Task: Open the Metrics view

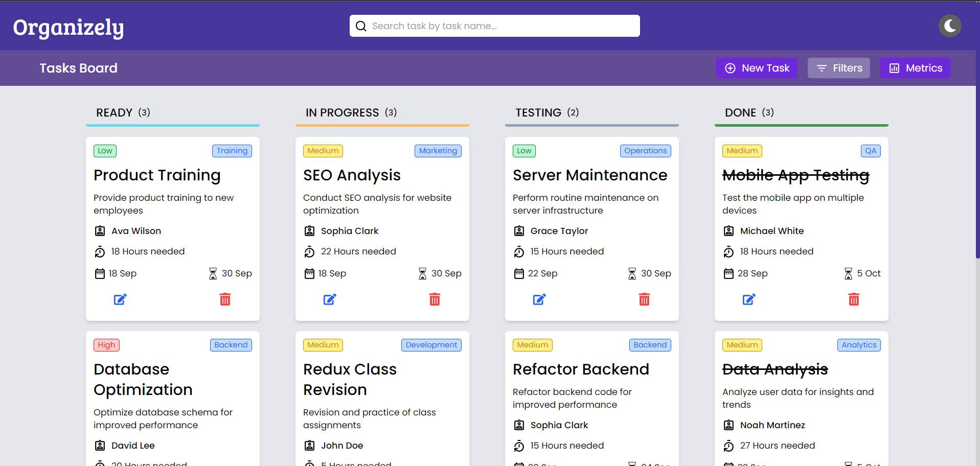Action: tap(915, 68)
